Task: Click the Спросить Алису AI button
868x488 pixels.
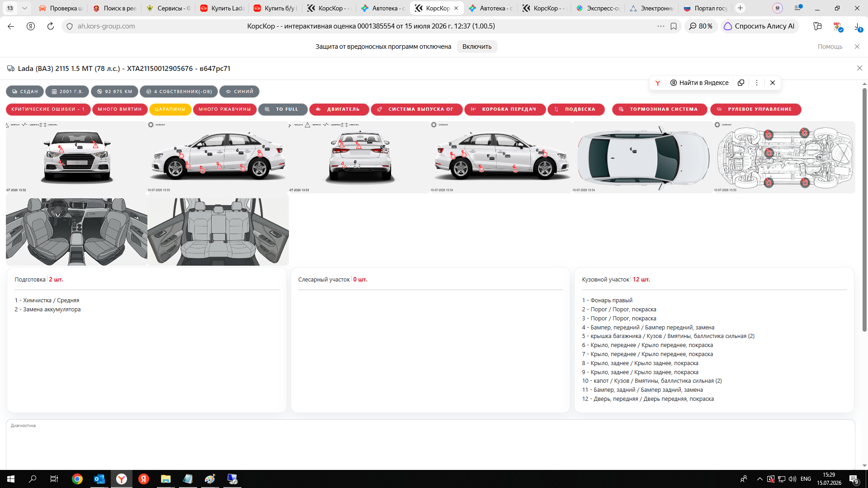Action: tap(759, 26)
